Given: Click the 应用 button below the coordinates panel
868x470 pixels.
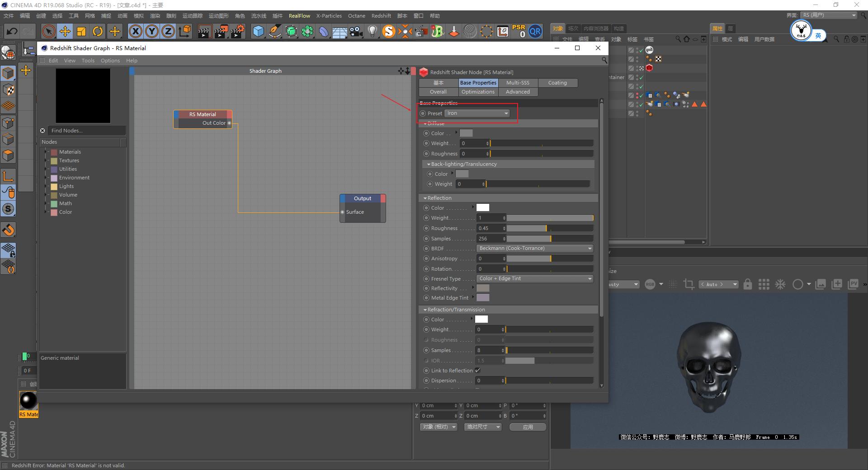Looking at the screenshot, I should 527,427.
